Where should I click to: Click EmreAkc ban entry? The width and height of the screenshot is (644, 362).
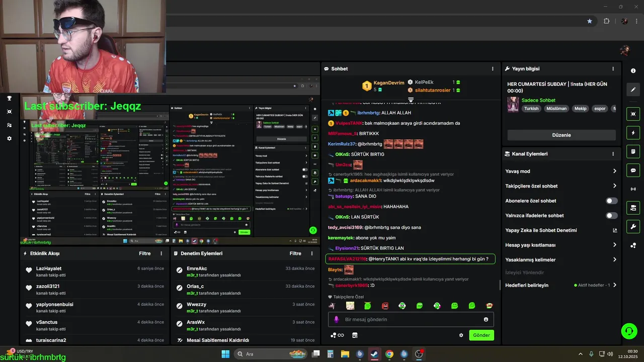tap(246, 271)
